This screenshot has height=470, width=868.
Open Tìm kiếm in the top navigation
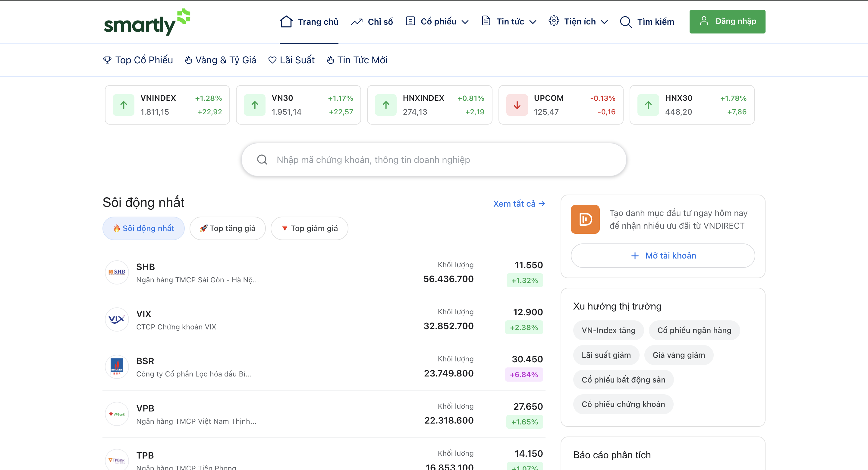(647, 22)
